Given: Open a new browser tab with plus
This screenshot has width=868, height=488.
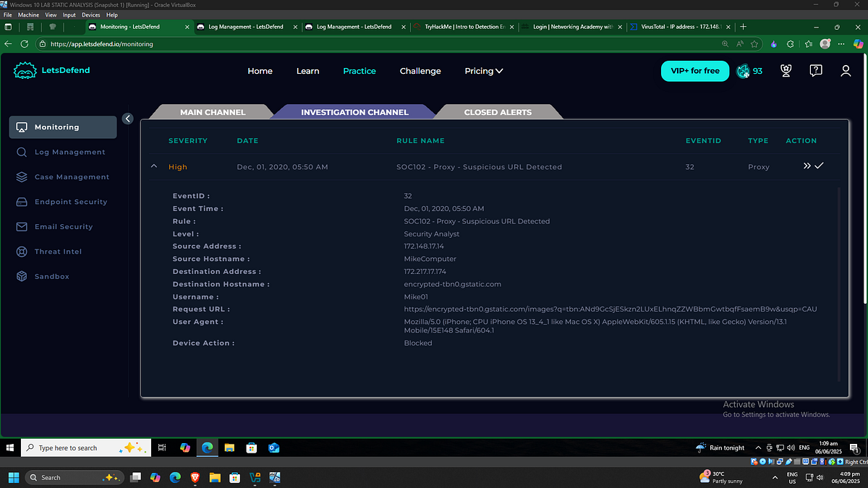Looking at the screenshot, I should click(x=743, y=27).
